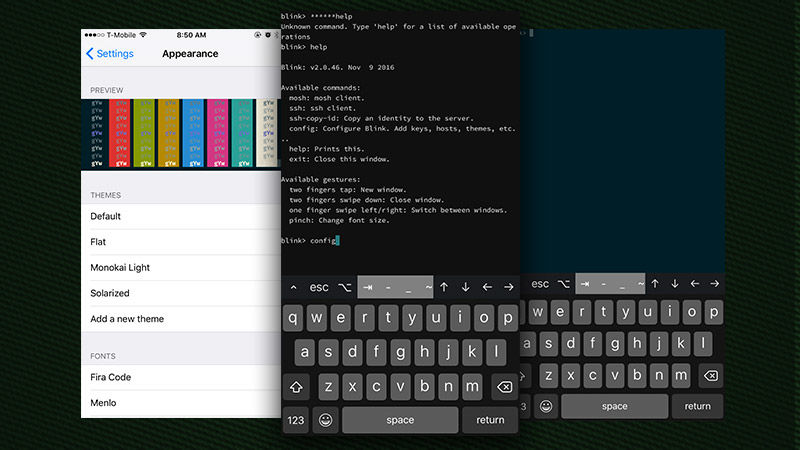Select the Solarized theme
The height and width of the screenshot is (450, 800).
[x=181, y=293]
